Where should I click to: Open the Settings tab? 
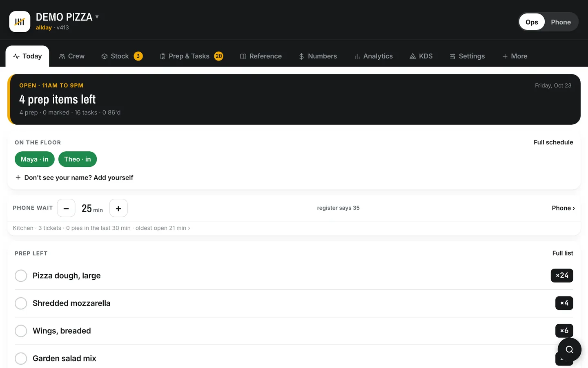click(467, 56)
